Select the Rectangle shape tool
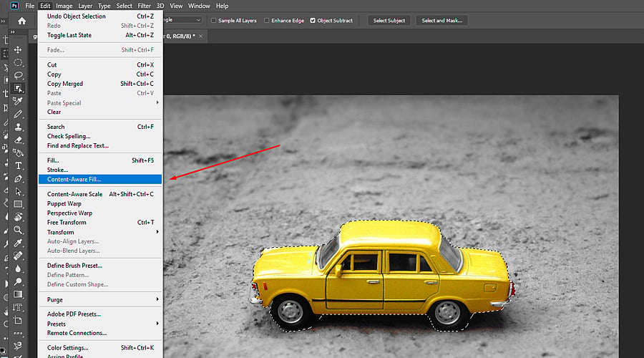 click(x=18, y=204)
